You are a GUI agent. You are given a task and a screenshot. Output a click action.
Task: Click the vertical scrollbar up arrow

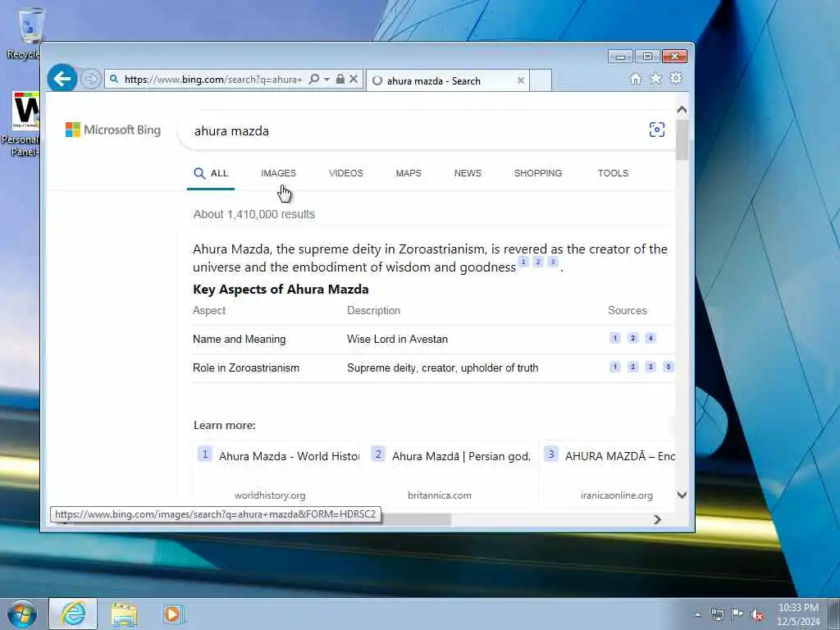pos(682,110)
